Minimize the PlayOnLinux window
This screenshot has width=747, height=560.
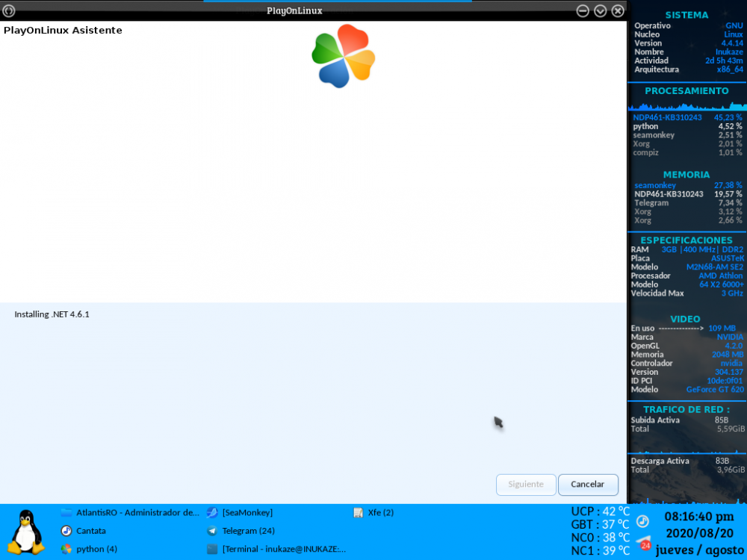[x=583, y=10]
